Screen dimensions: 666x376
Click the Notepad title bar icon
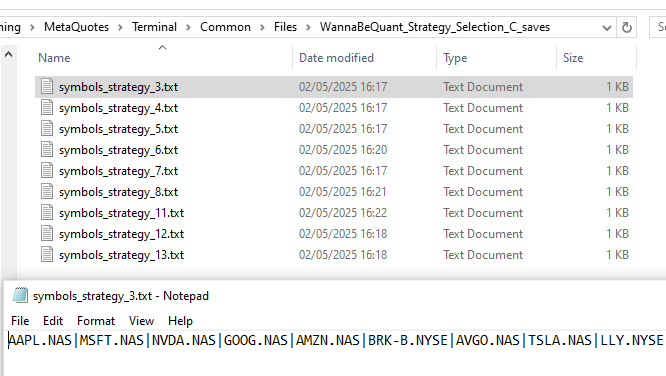tap(20, 295)
